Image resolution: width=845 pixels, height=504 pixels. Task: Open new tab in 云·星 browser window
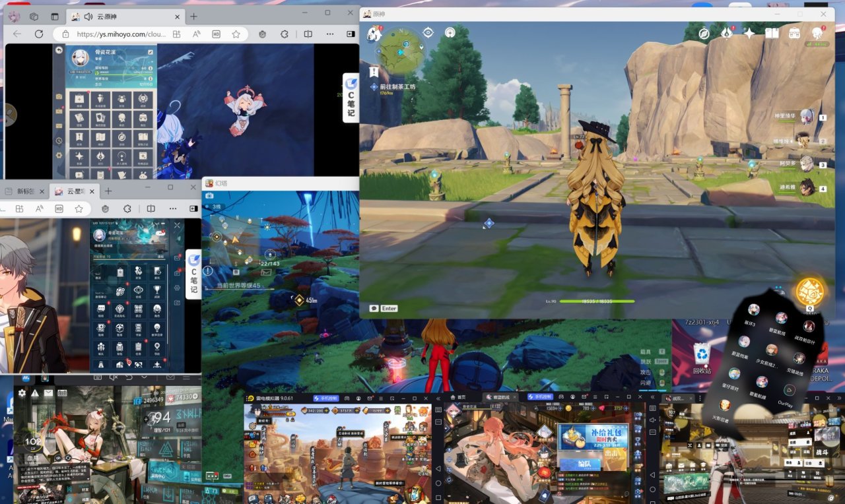click(109, 191)
